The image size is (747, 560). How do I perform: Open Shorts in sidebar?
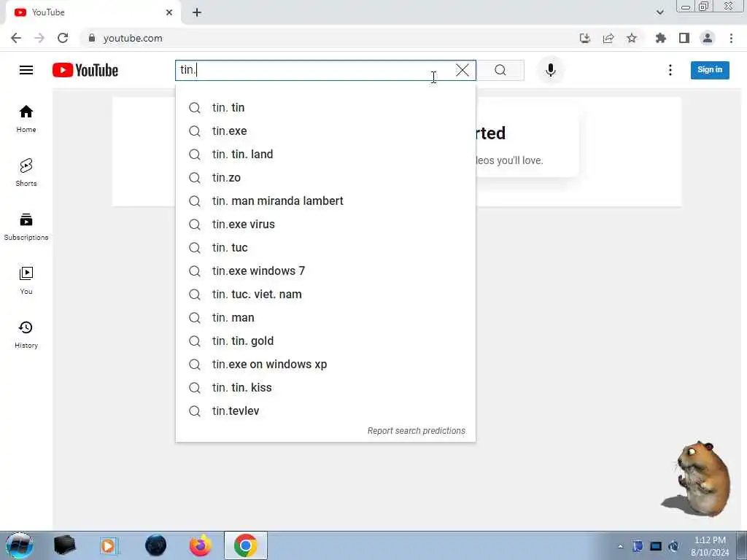26,173
